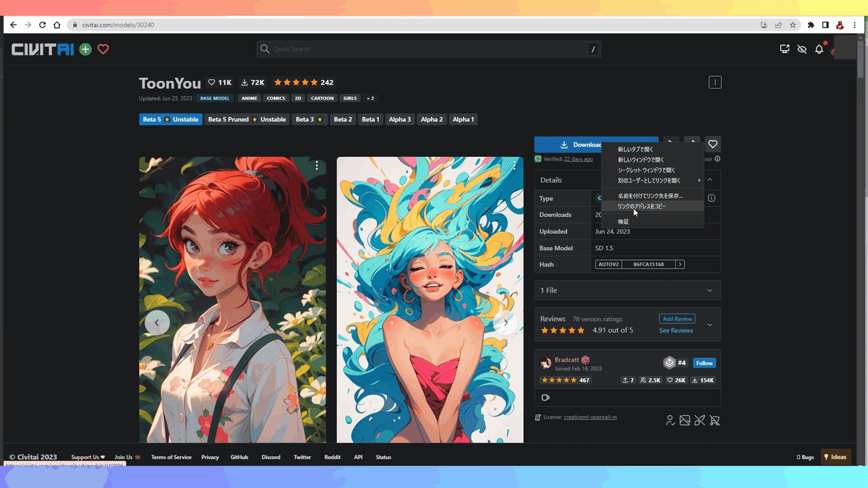The width and height of the screenshot is (868, 488).
Task: Click the monitor icon in site header
Action: click(x=785, y=49)
